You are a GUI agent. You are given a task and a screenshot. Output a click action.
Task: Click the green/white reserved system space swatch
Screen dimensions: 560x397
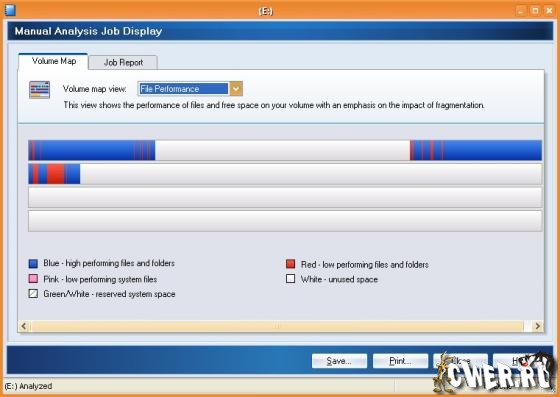33,293
